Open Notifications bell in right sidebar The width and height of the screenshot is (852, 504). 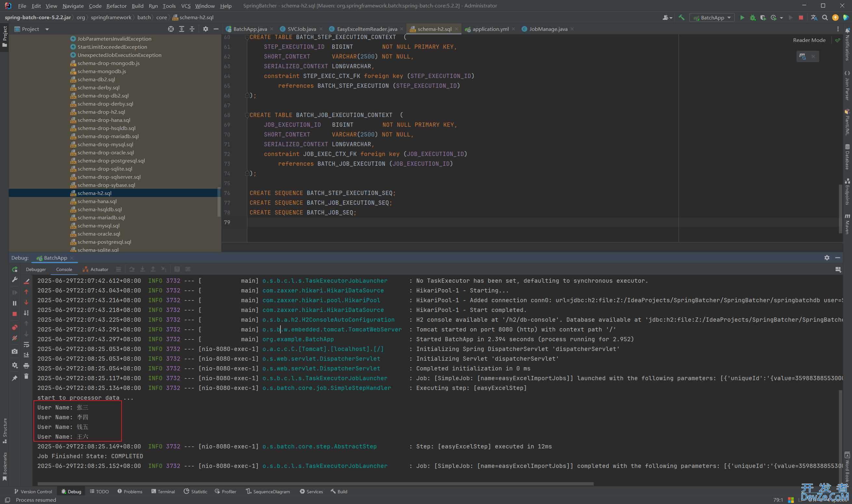847,44
